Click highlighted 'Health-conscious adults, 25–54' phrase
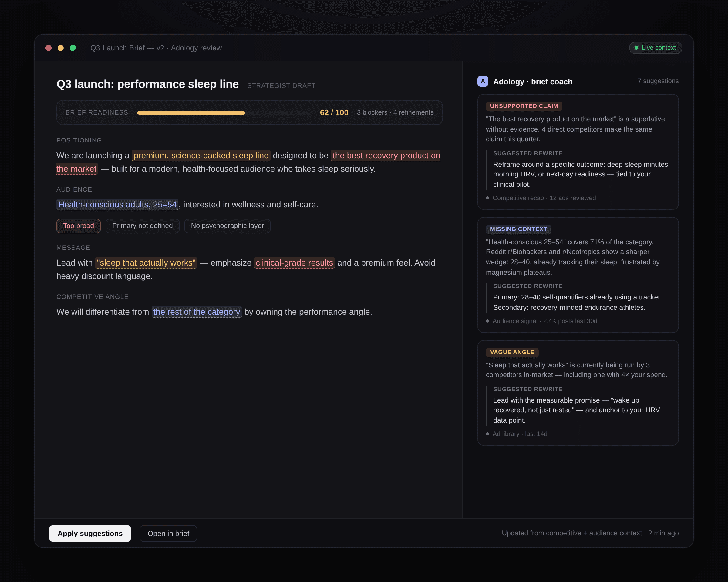This screenshot has height=582, width=728. click(x=117, y=205)
